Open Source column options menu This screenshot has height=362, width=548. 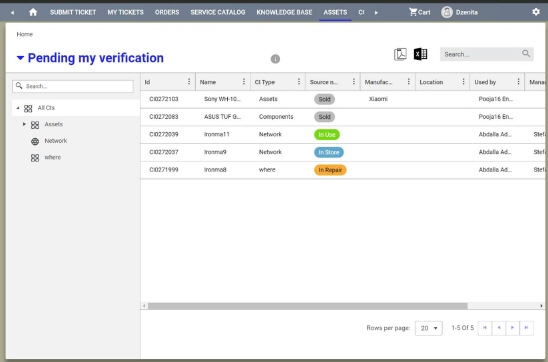tap(354, 82)
